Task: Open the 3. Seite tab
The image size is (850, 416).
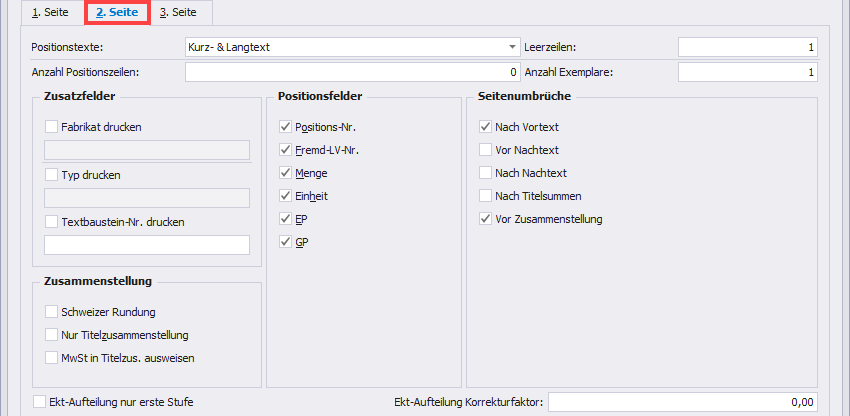Action: (178, 13)
